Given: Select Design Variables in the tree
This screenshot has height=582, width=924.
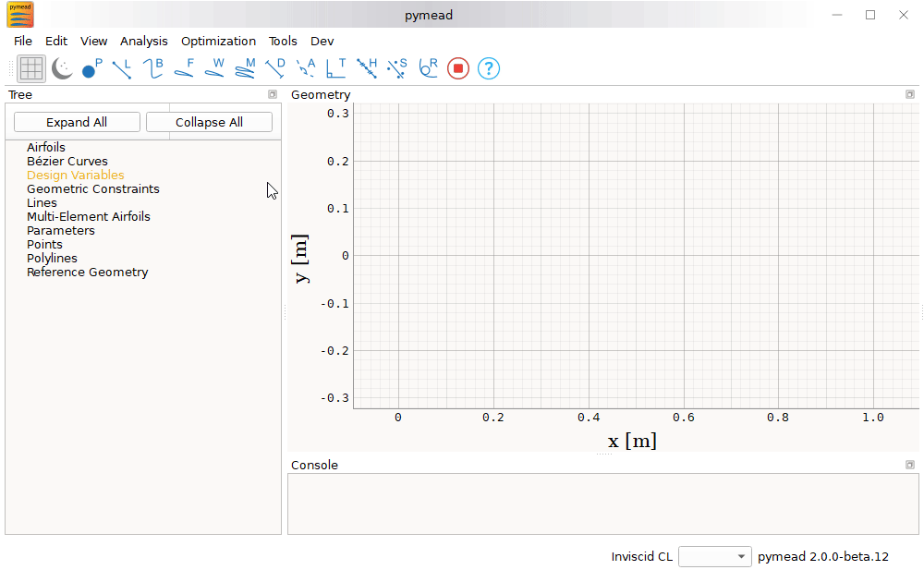Looking at the screenshot, I should click(x=75, y=175).
